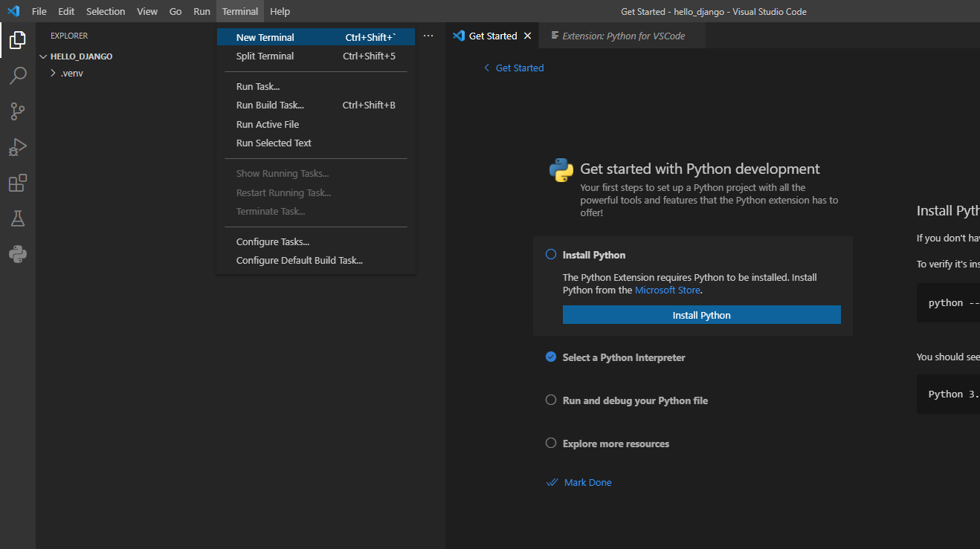Toggle Run and debug your Python file circle
The height and width of the screenshot is (549, 980).
(x=551, y=400)
